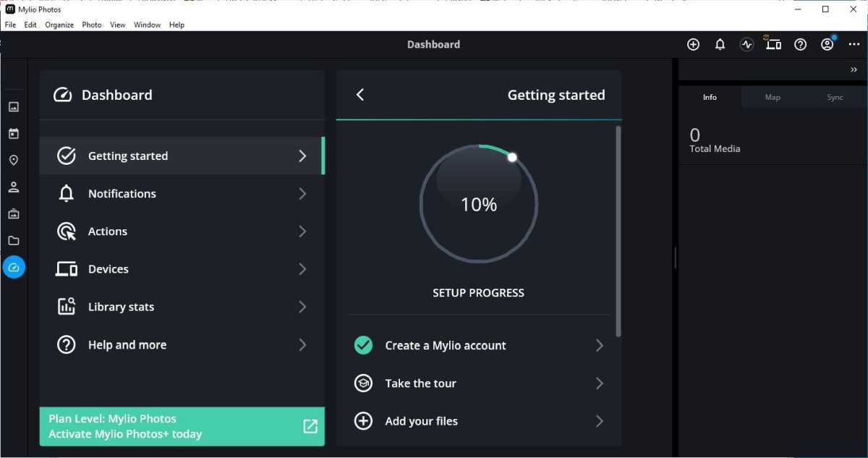Click the Add Media plus icon

pyautogui.click(x=693, y=44)
